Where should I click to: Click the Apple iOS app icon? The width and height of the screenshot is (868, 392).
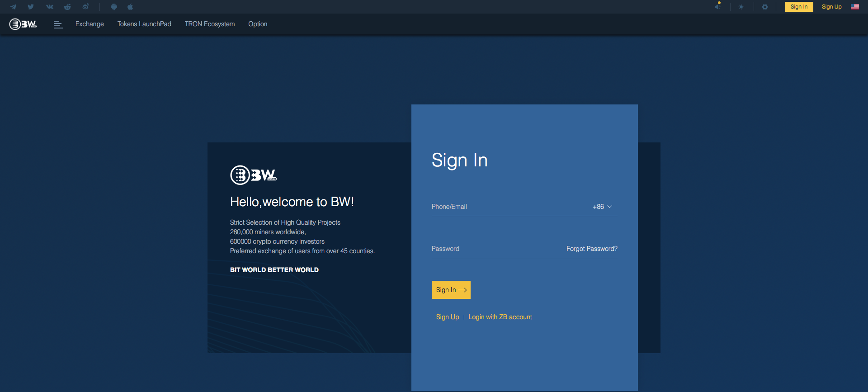pos(130,7)
